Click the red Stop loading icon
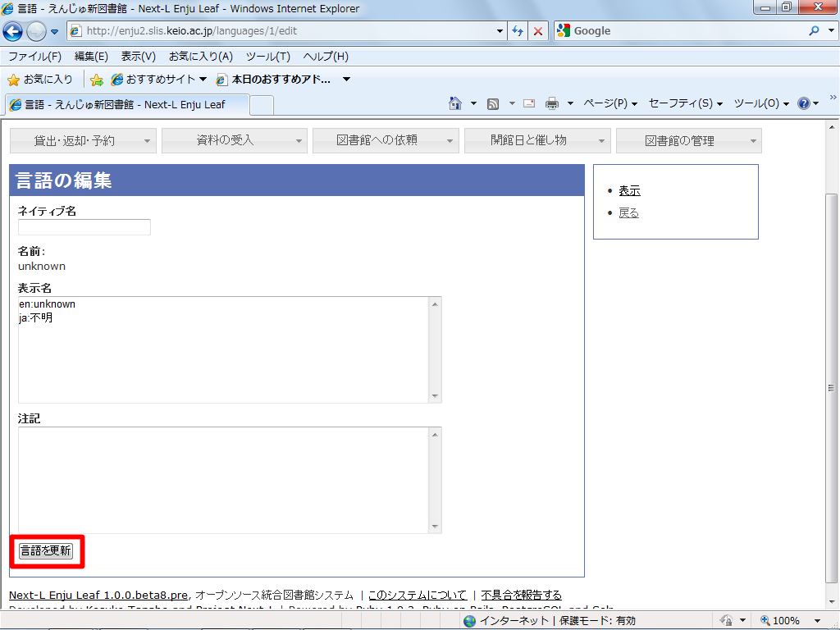 (538, 31)
